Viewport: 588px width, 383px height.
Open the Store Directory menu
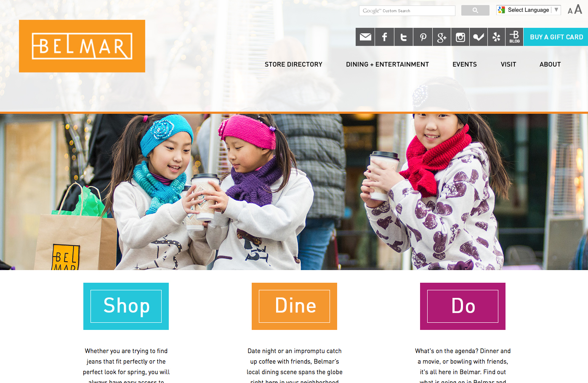point(293,64)
